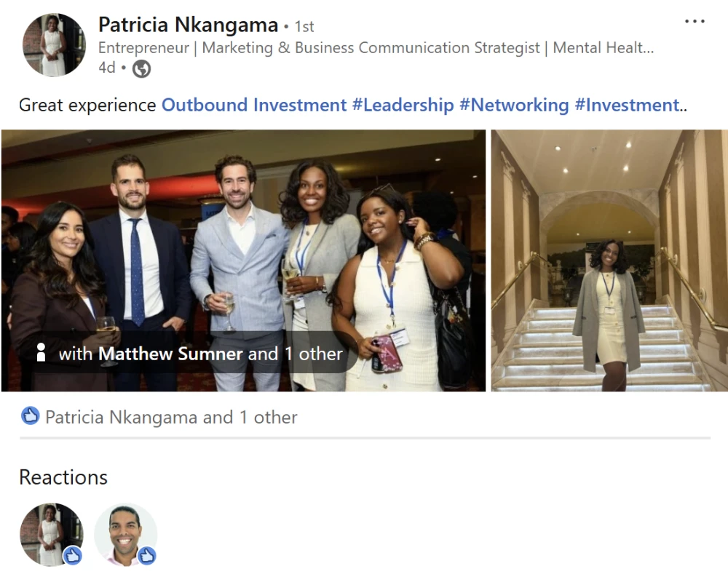Image resolution: width=728 pixels, height=577 pixels.
Task: Open Patricia Nkangama's profile picture in header
Action: (54, 44)
